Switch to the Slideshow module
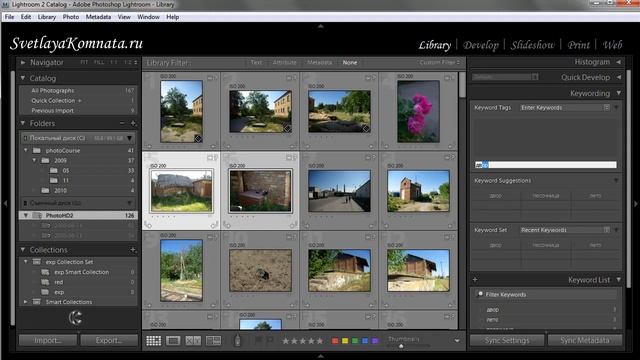Viewport: 640px width, 360px height. pyautogui.click(x=533, y=45)
